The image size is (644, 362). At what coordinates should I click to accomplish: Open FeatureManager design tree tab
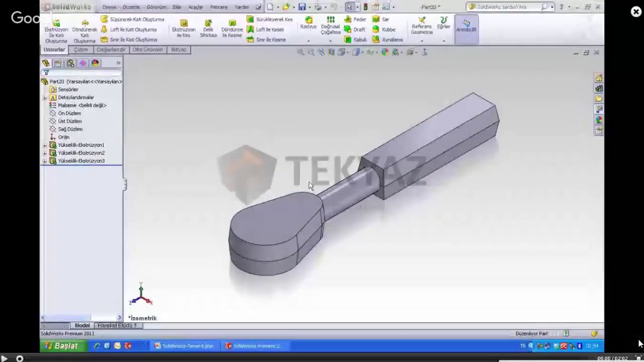click(x=46, y=63)
